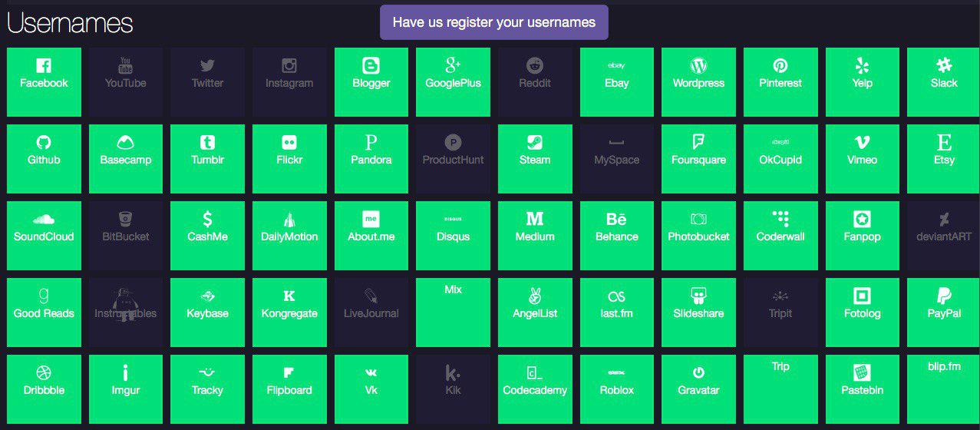Image resolution: width=980 pixels, height=430 pixels.
Task: Select the Gravatar tile
Action: (x=698, y=389)
